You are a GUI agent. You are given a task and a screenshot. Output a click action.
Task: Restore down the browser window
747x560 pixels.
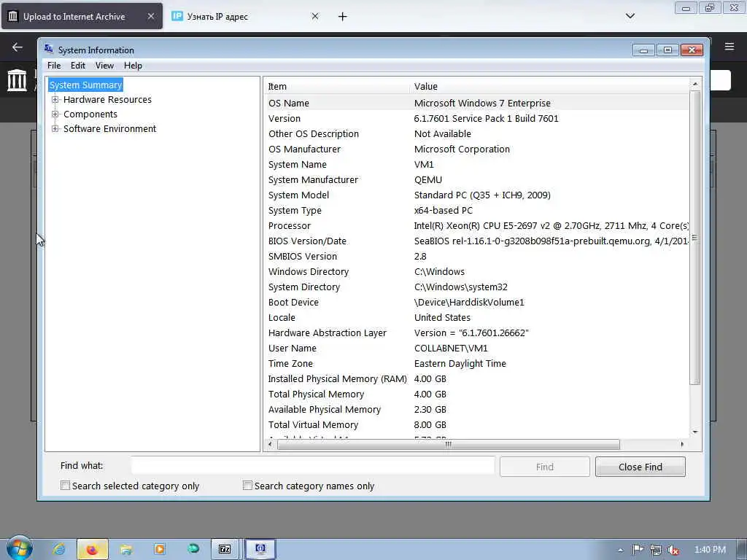(x=710, y=7)
